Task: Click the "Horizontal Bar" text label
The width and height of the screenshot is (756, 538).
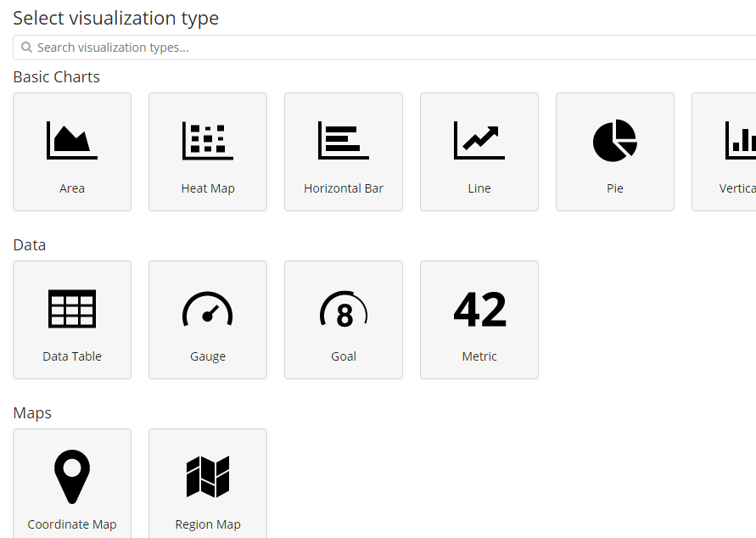Action: coord(344,188)
